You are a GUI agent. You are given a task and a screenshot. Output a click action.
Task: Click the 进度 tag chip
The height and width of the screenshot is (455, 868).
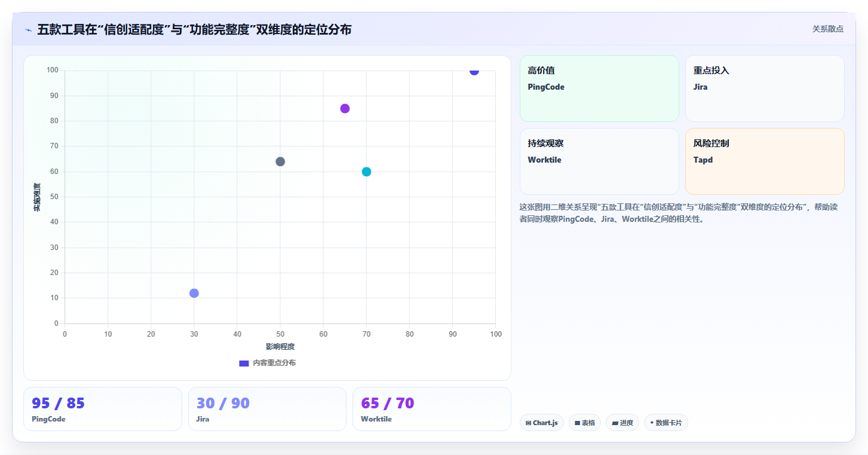pos(622,423)
